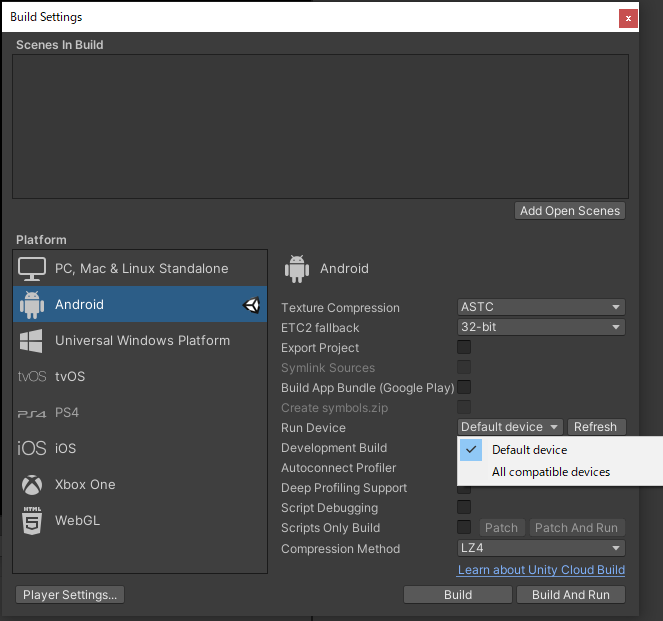663x621 pixels.
Task: Open the Texture Compression dropdown
Action: [x=541, y=308]
